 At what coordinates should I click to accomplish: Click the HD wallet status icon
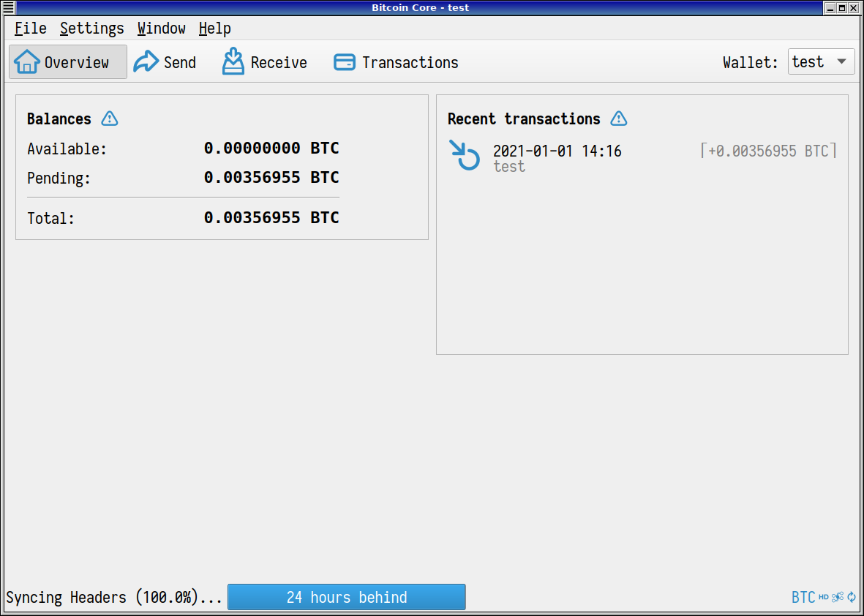(824, 597)
